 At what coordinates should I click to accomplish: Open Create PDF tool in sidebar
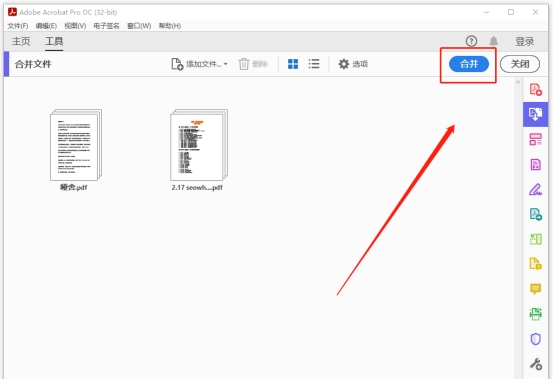(536, 89)
